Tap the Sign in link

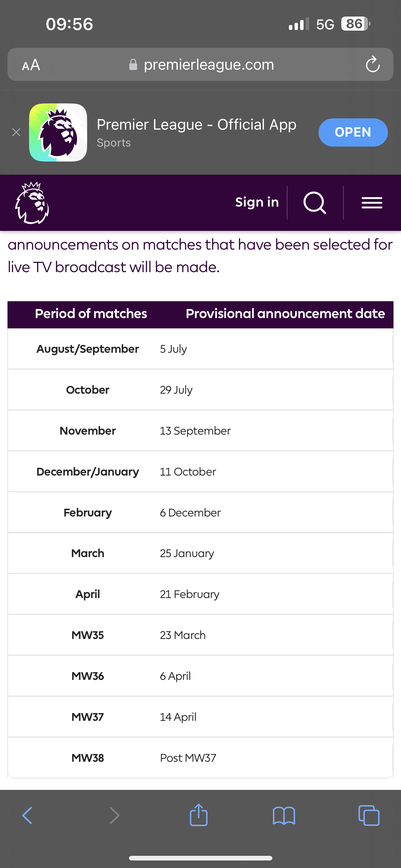pos(257,202)
